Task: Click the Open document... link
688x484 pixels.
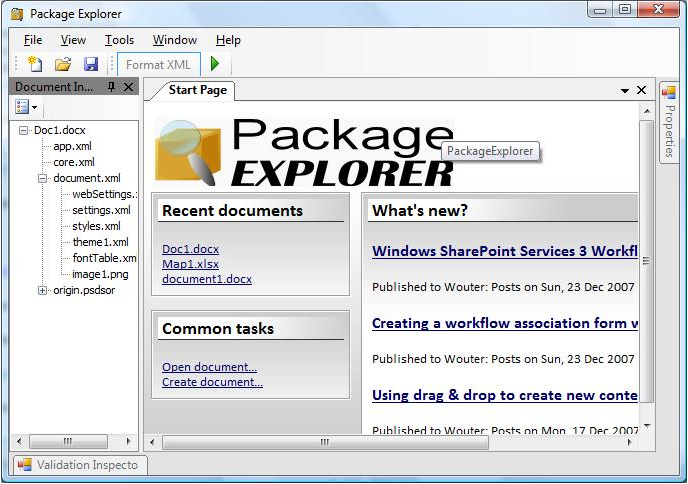Action: tap(209, 367)
